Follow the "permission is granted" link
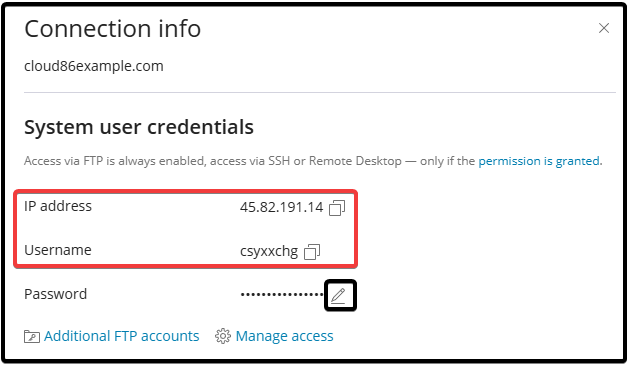 pos(540,161)
